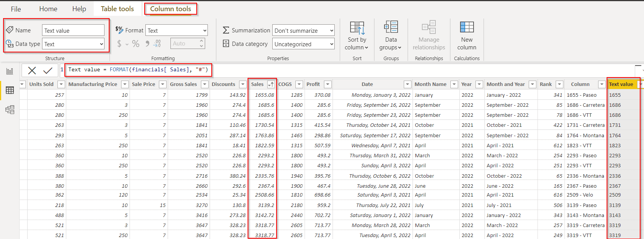Open Sale Price column filter dropdown

(163, 84)
